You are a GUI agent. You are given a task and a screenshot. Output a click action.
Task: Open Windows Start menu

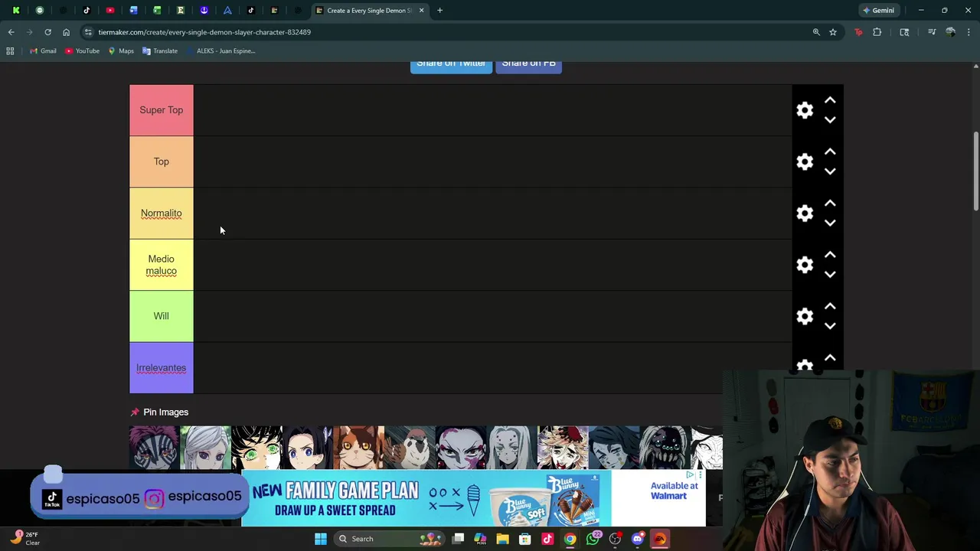321,539
